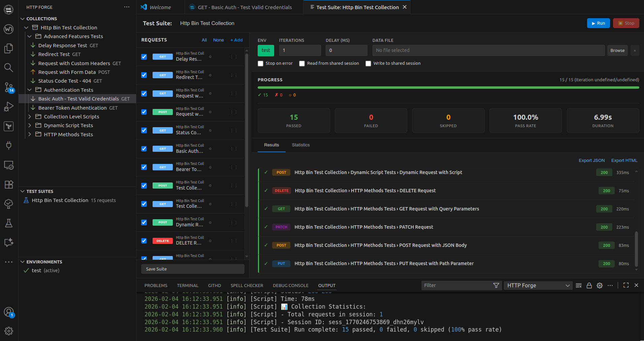Screen dimensions: 644x341
Task: Open the Manage settings gear
Action: (9, 331)
